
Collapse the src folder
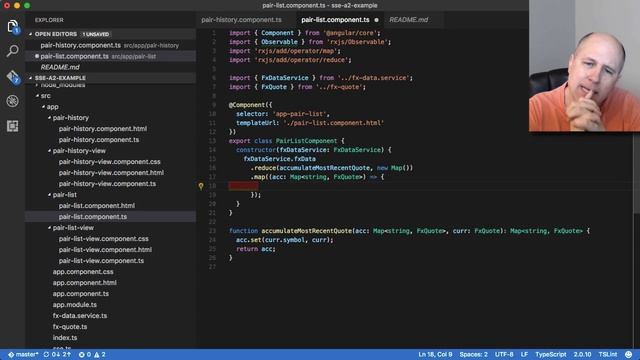(x=37, y=96)
